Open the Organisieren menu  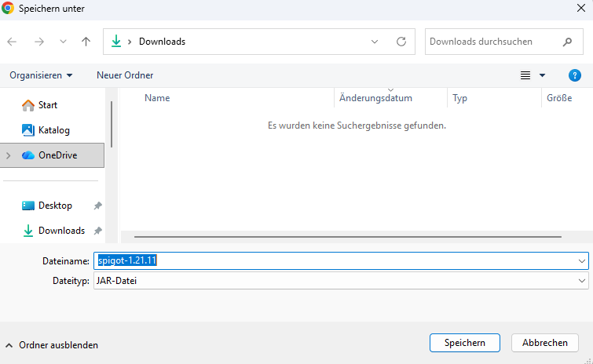click(41, 75)
